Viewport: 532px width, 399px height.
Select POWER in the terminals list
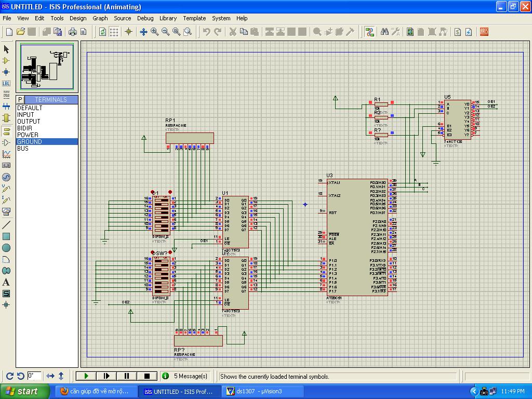tap(28, 135)
